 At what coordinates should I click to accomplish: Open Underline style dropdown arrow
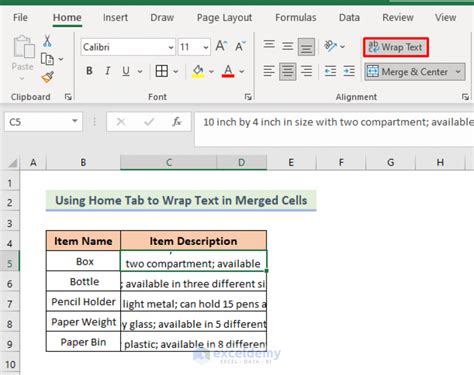tap(140, 71)
